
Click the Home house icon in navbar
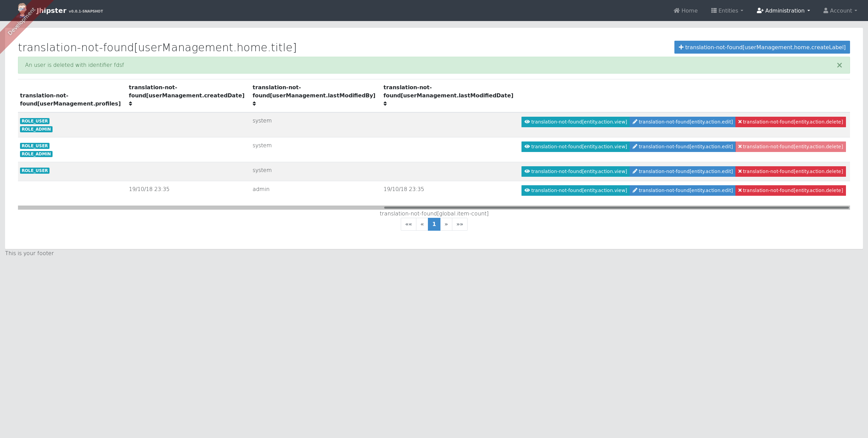676,11
